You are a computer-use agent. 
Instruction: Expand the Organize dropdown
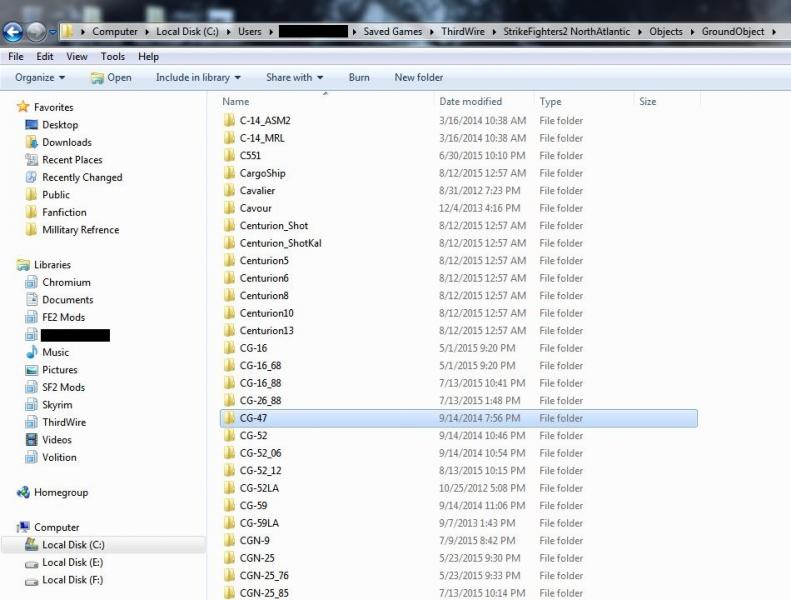click(x=40, y=78)
